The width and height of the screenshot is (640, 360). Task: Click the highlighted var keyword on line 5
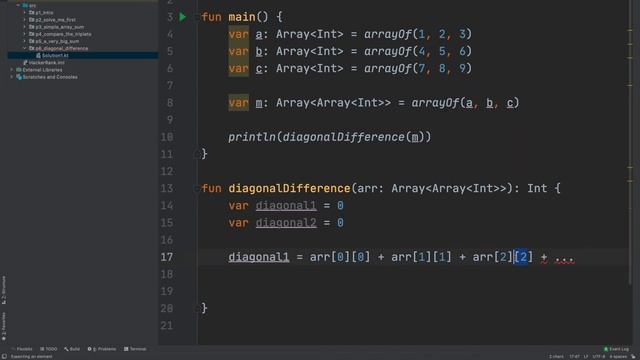coord(238,51)
